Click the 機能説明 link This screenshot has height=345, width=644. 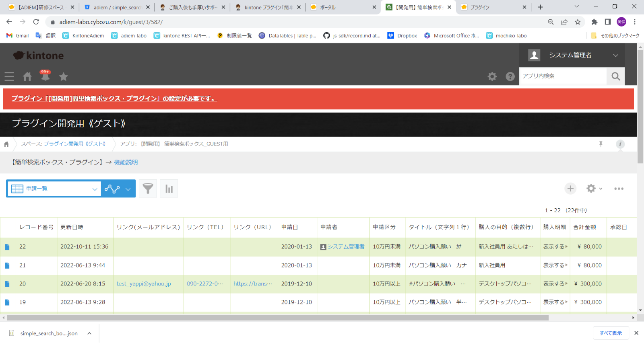(126, 162)
